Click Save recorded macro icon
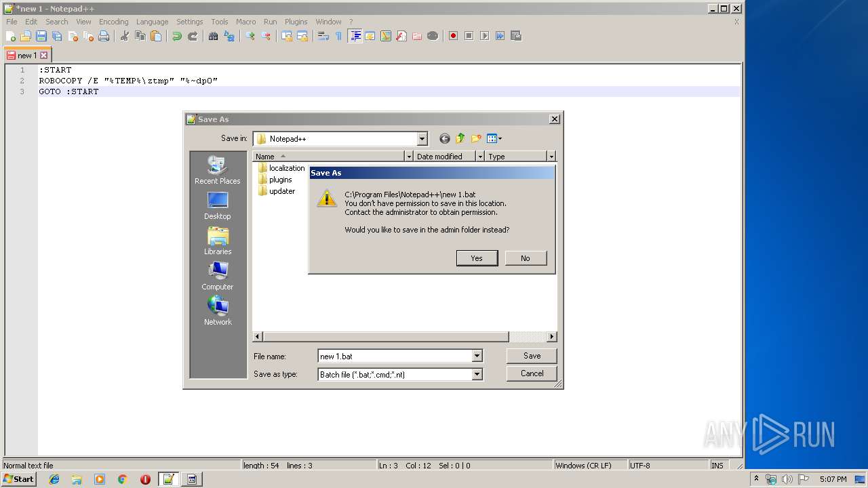This screenshot has height=488, width=868. [516, 36]
